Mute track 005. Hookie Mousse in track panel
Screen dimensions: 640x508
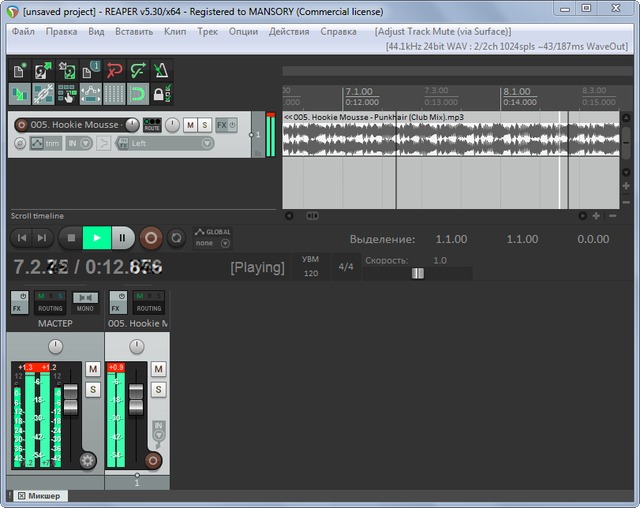coord(190,125)
